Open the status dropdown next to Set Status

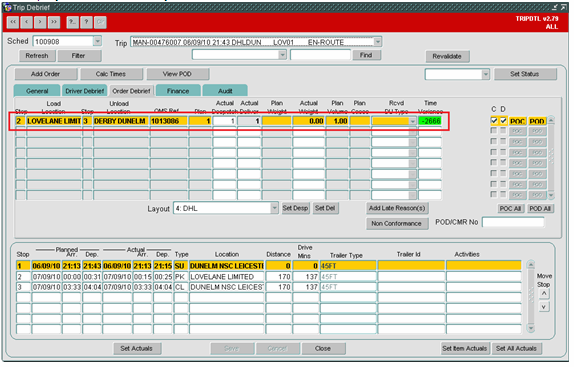tap(485, 74)
